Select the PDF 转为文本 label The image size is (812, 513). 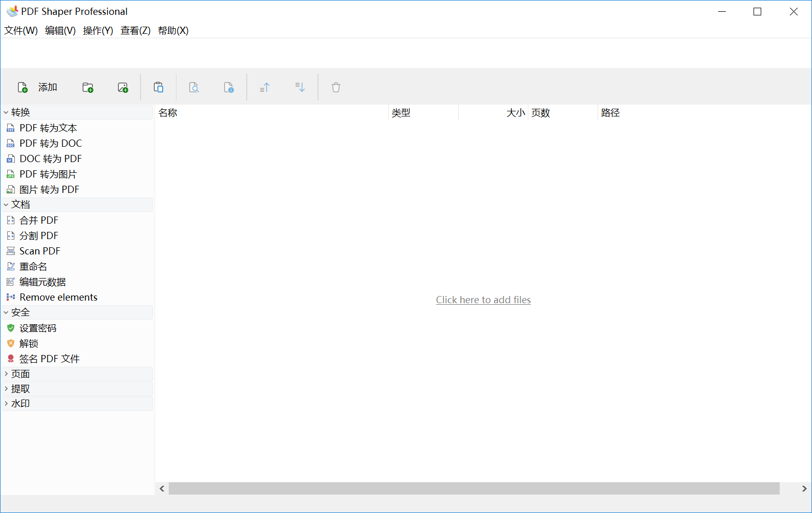pyautogui.click(x=48, y=128)
